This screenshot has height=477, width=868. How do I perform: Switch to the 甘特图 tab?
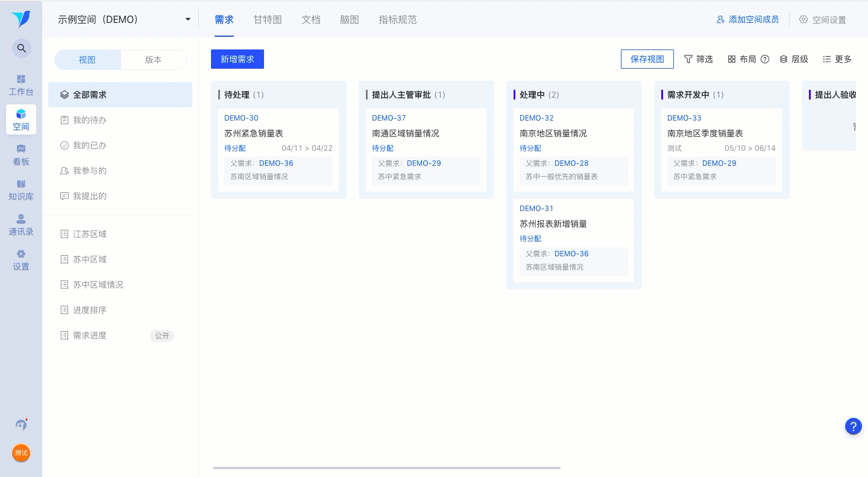[268, 19]
